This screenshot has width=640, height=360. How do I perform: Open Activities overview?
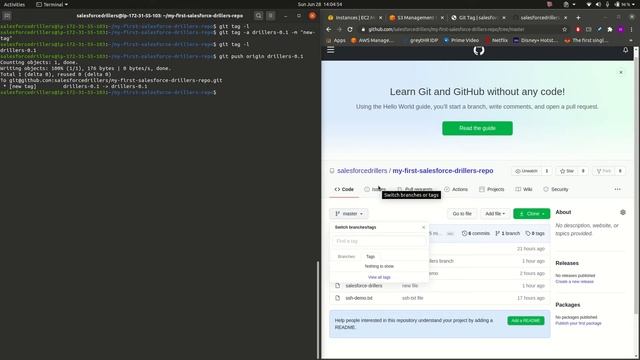click(x=14, y=4)
